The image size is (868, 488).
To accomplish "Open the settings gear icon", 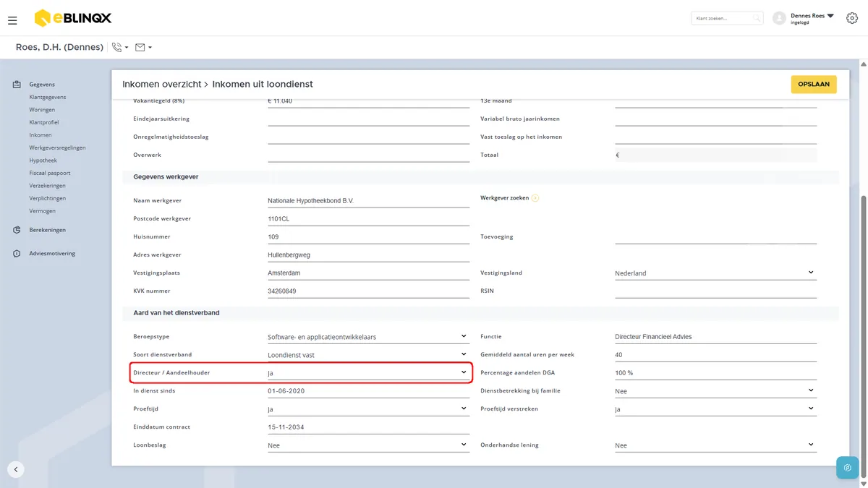I will tap(851, 18).
